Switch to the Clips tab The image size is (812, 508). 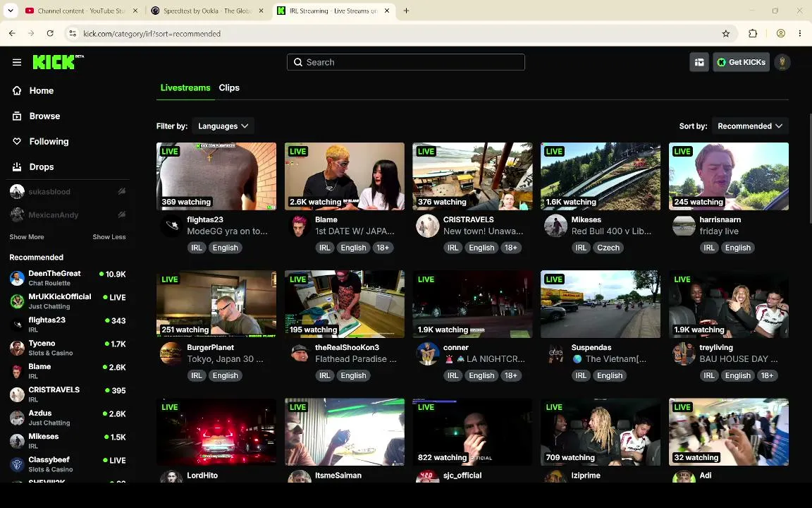(229, 87)
